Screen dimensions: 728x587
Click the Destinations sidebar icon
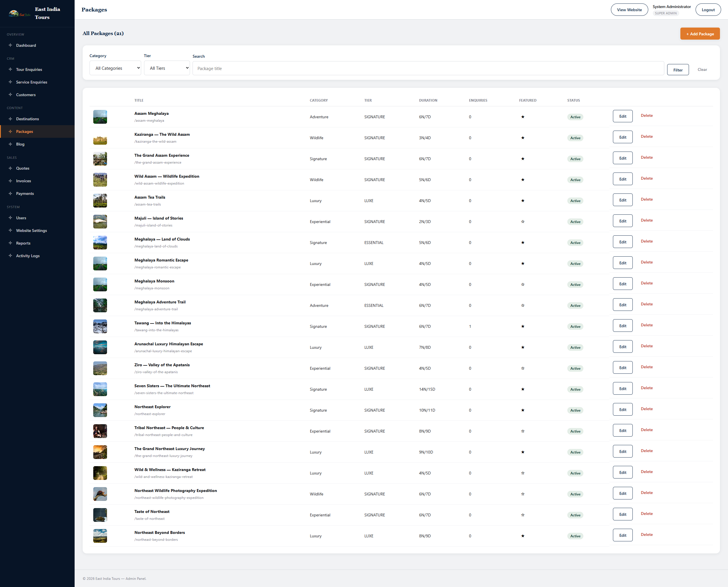click(11, 119)
